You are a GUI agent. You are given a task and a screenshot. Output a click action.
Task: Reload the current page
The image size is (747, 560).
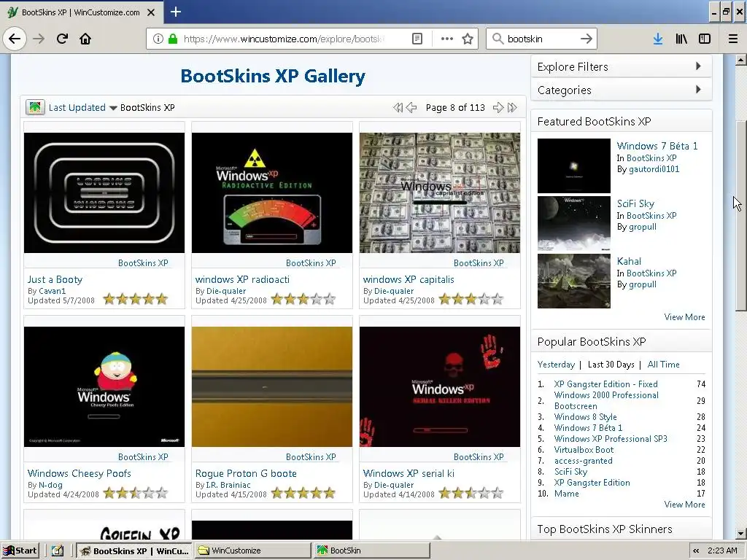(x=62, y=39)
